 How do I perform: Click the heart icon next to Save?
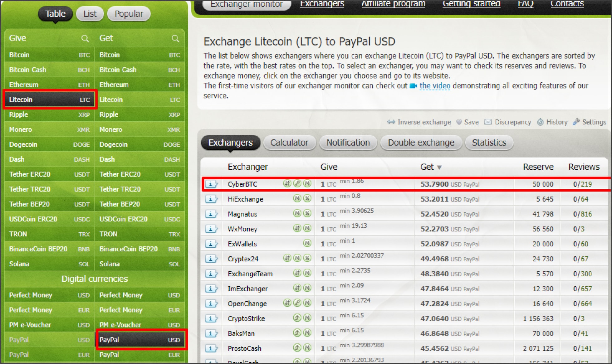pos(459,122)
